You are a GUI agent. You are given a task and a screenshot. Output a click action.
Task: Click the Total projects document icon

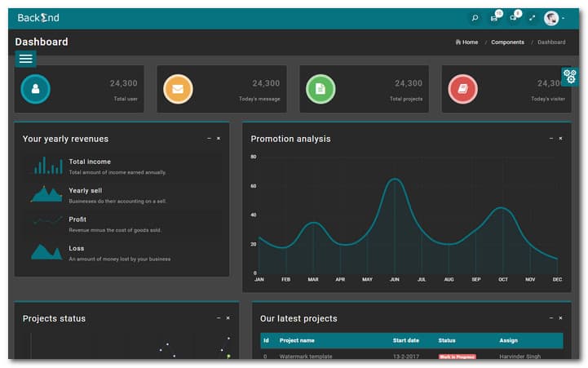321,89
